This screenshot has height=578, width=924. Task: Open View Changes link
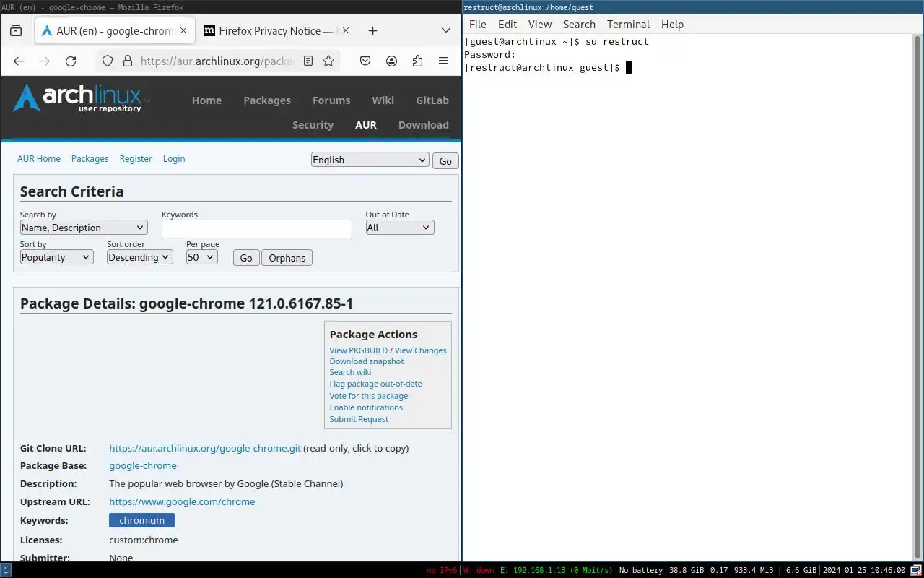pyautogui.click(x=421, y=350)
